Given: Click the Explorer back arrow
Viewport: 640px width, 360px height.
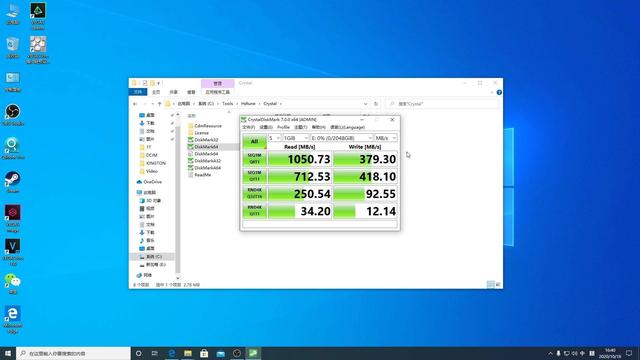Looking at the screenshot, I should (x=135, y=104).
